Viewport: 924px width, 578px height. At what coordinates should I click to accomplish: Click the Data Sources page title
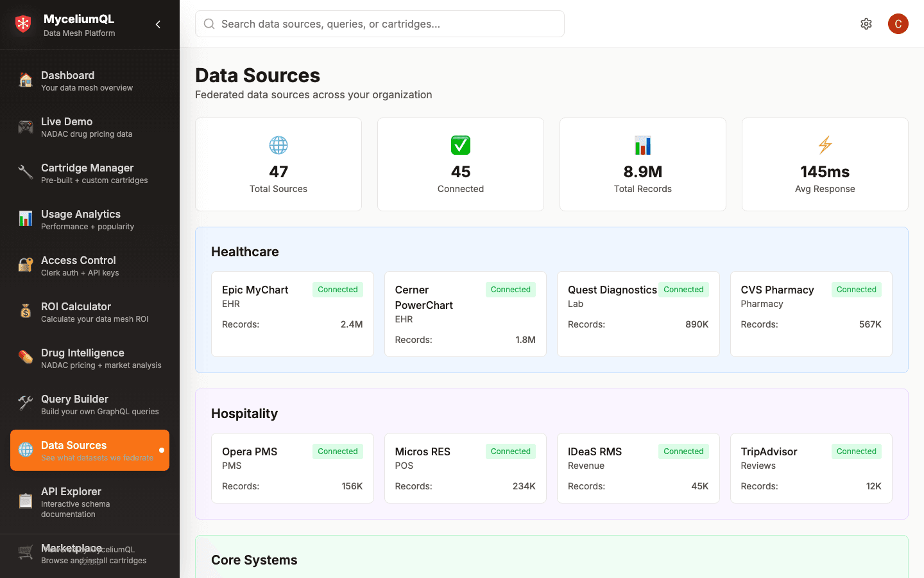[x=257, y=75]
